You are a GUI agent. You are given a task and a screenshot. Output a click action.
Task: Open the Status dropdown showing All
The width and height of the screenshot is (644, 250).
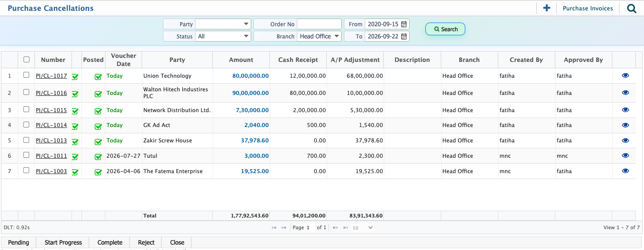223,36
